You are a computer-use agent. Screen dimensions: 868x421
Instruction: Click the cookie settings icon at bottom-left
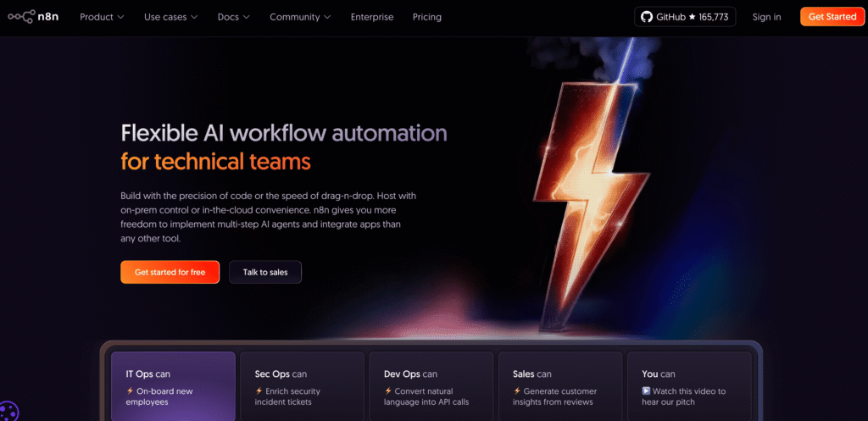tap(7, 412)
